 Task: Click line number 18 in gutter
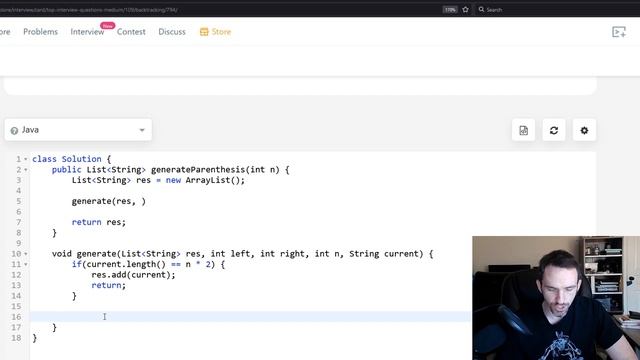[16, 338]
